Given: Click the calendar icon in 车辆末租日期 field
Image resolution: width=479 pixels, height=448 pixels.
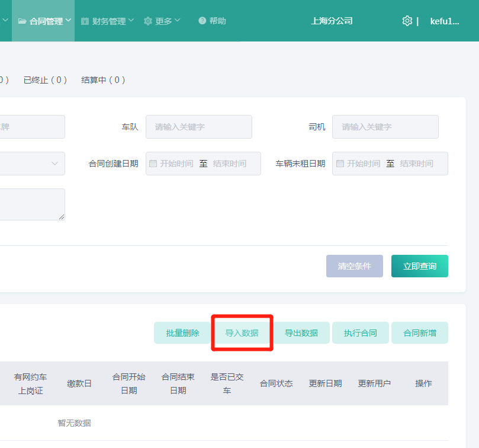Looking at the screenshot, I should [340, 164].
